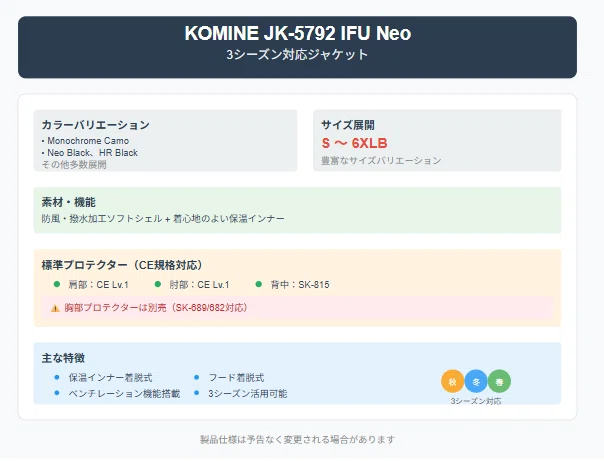
Task: Click the 3シーズン活用可能 feature item
Action: [x=248, y=394]
